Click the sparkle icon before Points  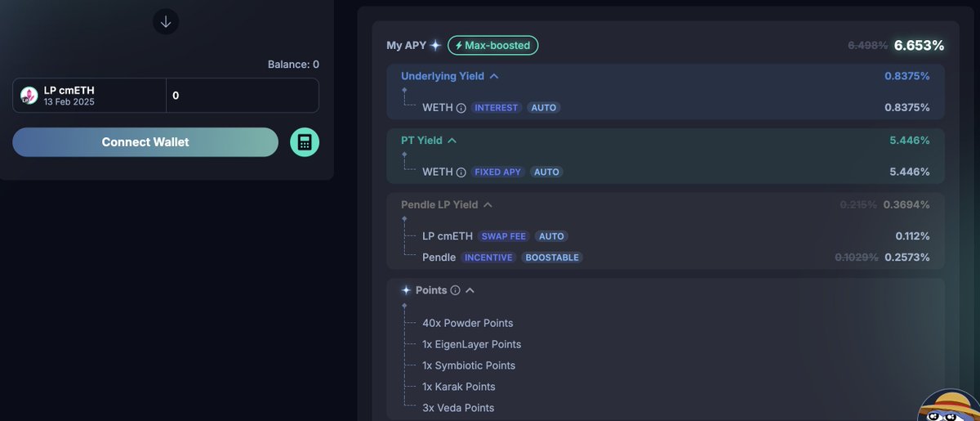tap(406, 290)
